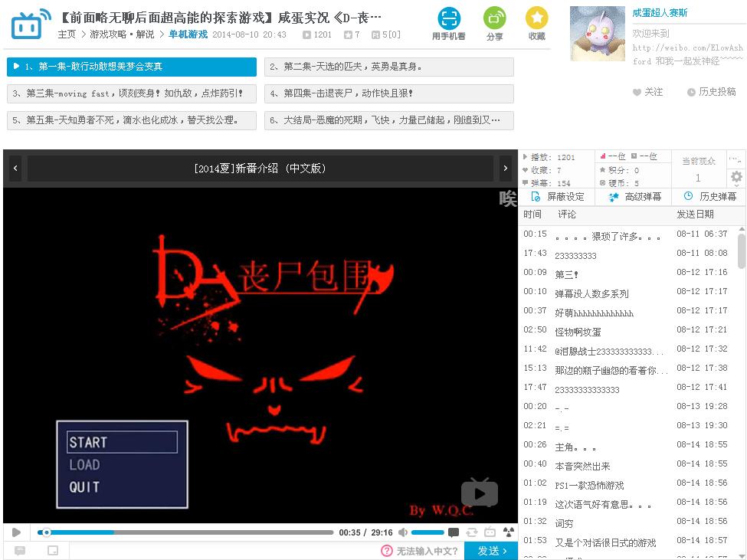747x560 pixels.
Task: Click the danmaku list scrollbar
Action: pos(742,251)
